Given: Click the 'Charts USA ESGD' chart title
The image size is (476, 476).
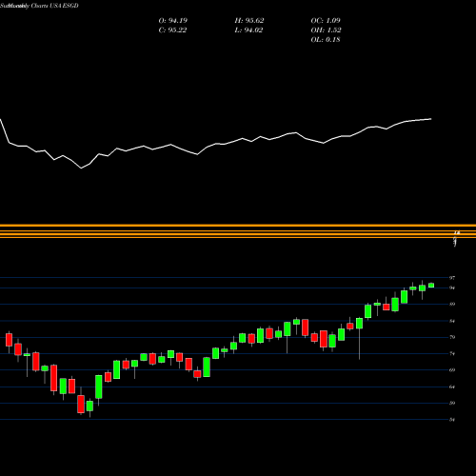Looking at the screenshot, I should tap(54, 6).
